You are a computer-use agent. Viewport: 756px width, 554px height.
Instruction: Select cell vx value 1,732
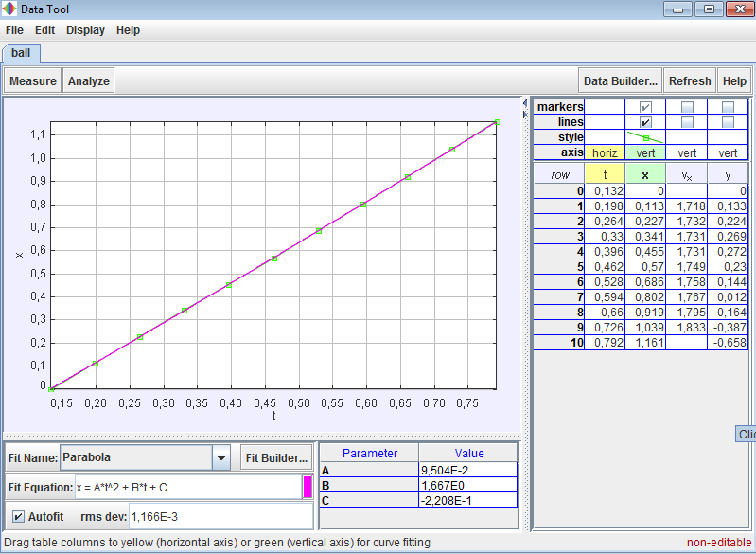(x=687, y=221)
